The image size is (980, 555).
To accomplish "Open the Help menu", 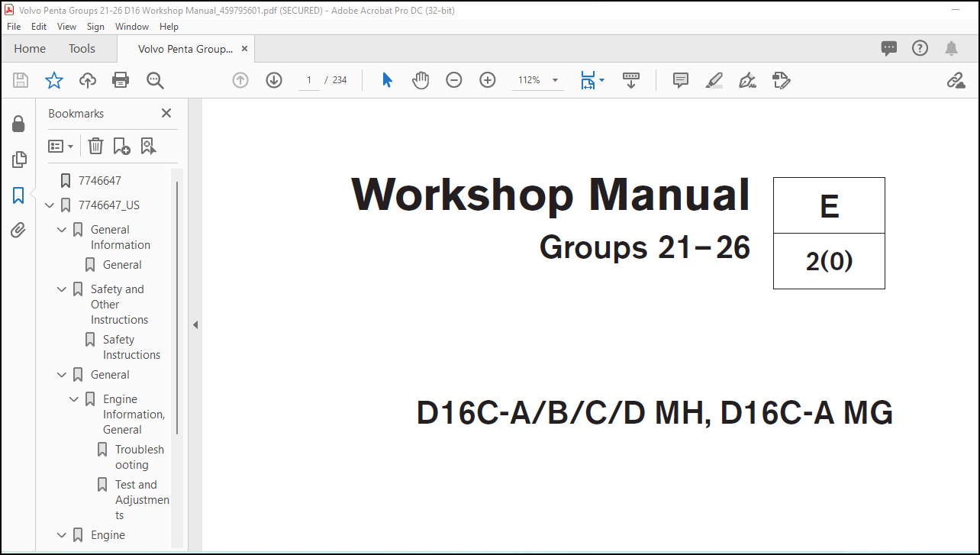I will (x=169, y=26).
